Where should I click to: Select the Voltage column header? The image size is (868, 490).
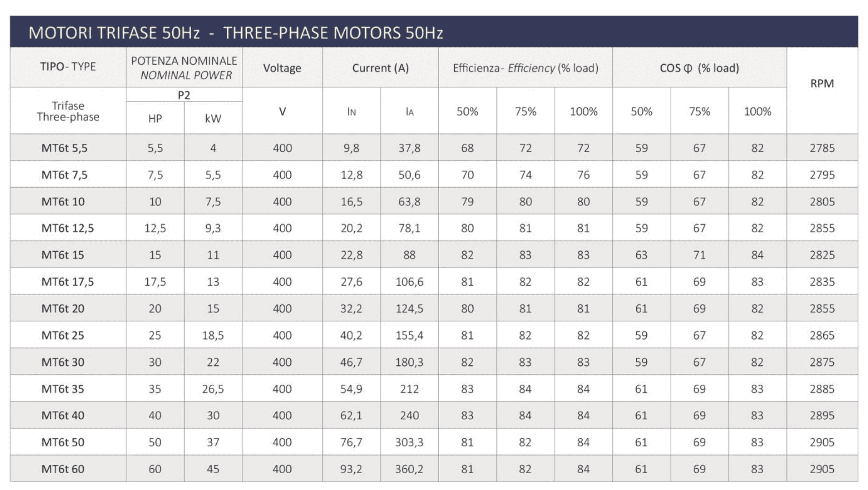click(x=282, y=68)
